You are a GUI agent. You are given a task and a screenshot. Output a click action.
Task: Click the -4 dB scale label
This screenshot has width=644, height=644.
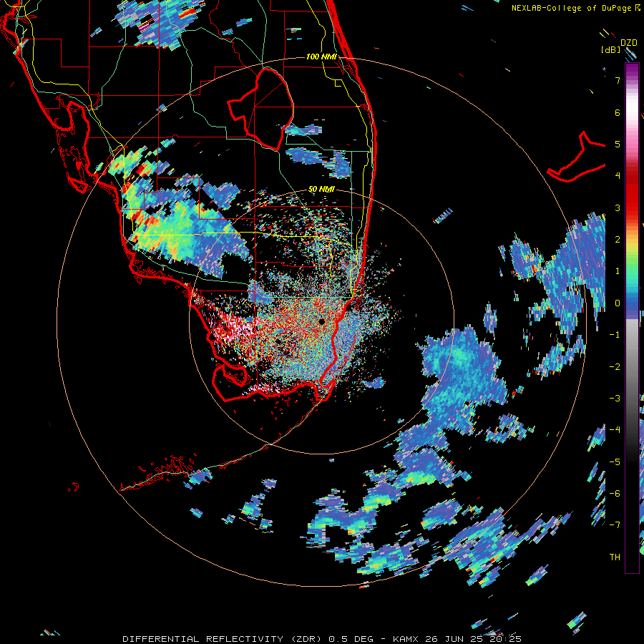point(615,430)
